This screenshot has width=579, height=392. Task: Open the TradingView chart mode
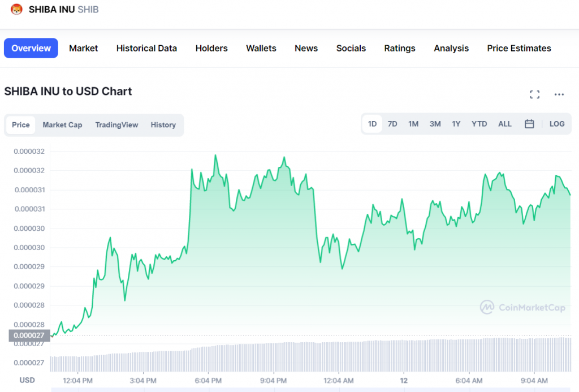point(116,125)
